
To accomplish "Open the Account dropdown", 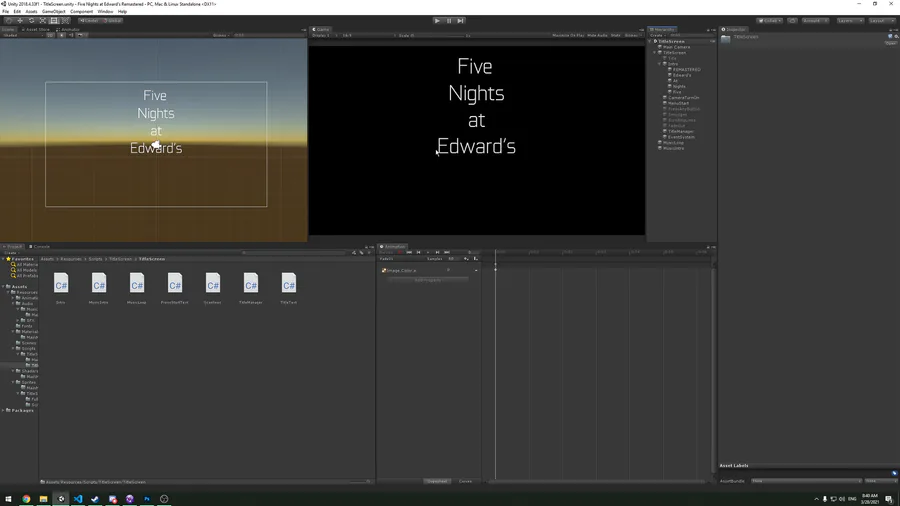I will 814,21.
